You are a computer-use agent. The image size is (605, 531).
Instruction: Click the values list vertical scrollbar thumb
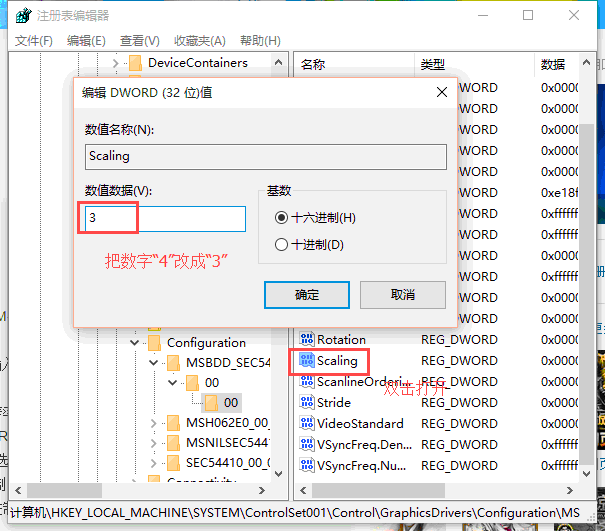point(586,294)
